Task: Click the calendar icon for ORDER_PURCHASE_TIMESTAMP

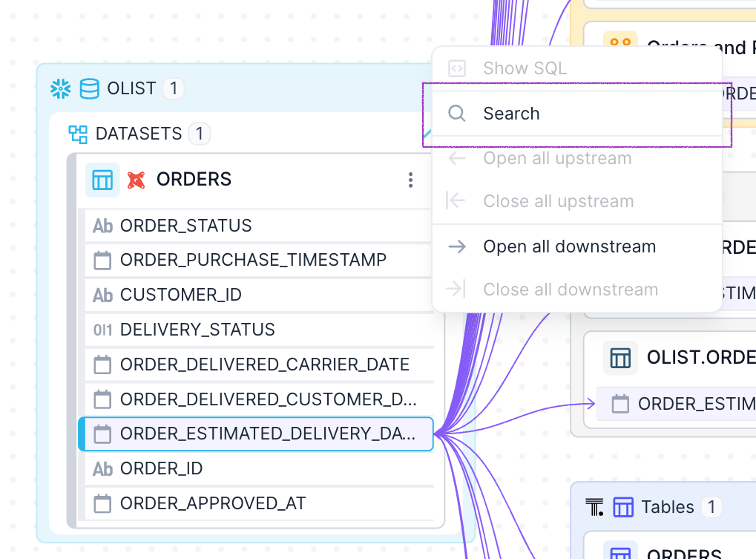Action: [x=102, y=261]
